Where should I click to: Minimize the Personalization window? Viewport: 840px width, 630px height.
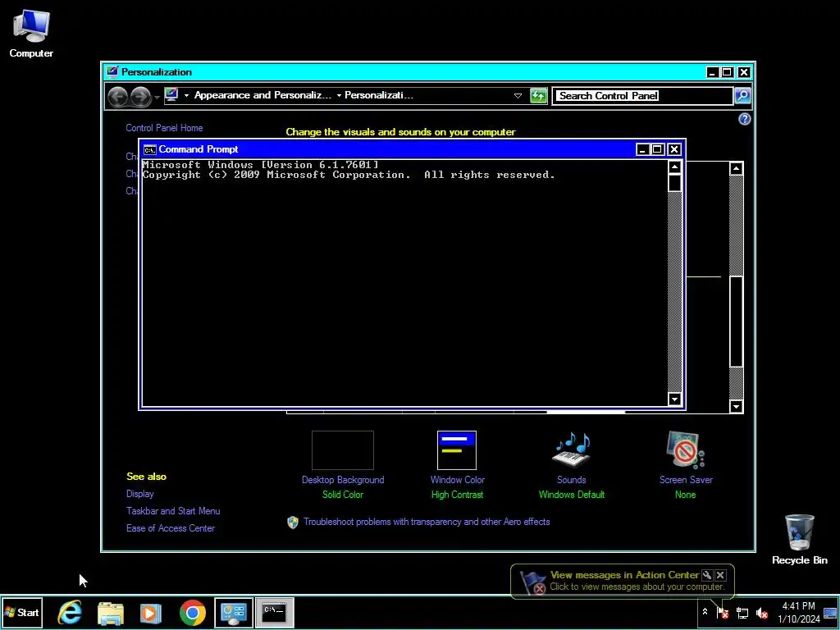click(x=712, y=72)
